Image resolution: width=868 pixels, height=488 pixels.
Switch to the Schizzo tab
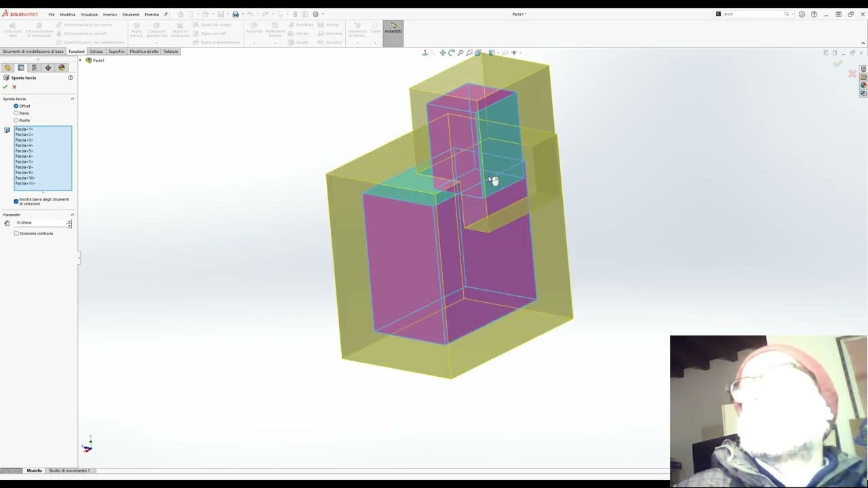[96, 52]
